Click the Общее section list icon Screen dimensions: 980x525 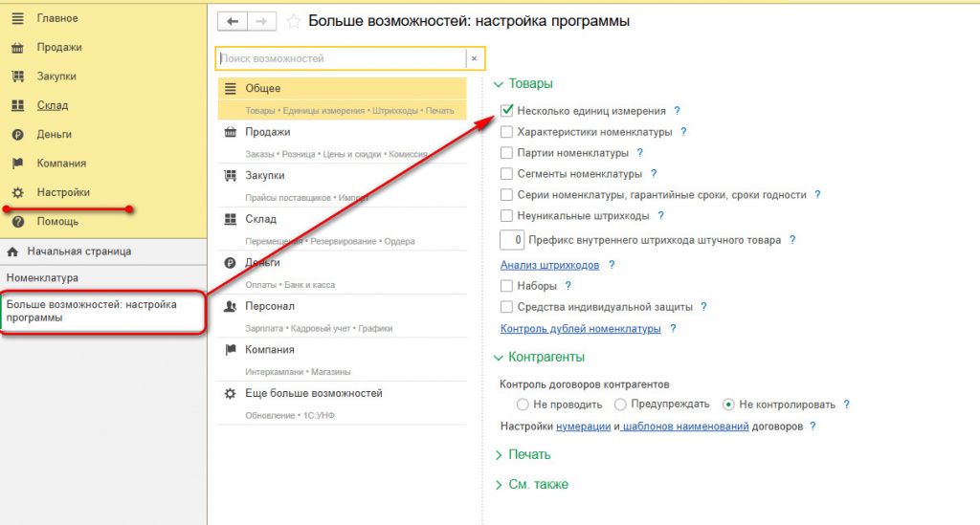pyautogui.click(x=230, y=89)
